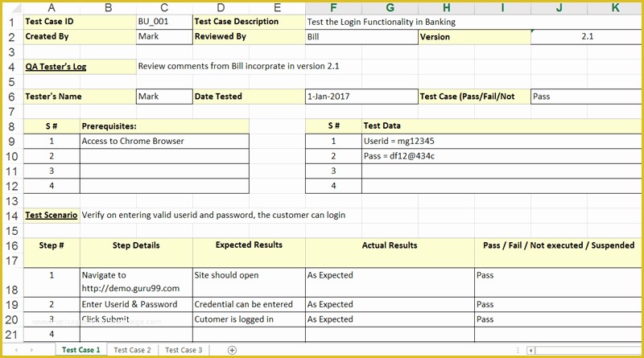Select column H header
Image resolution: width=644 pixels, height=358 pixels.
coord(447,7)
